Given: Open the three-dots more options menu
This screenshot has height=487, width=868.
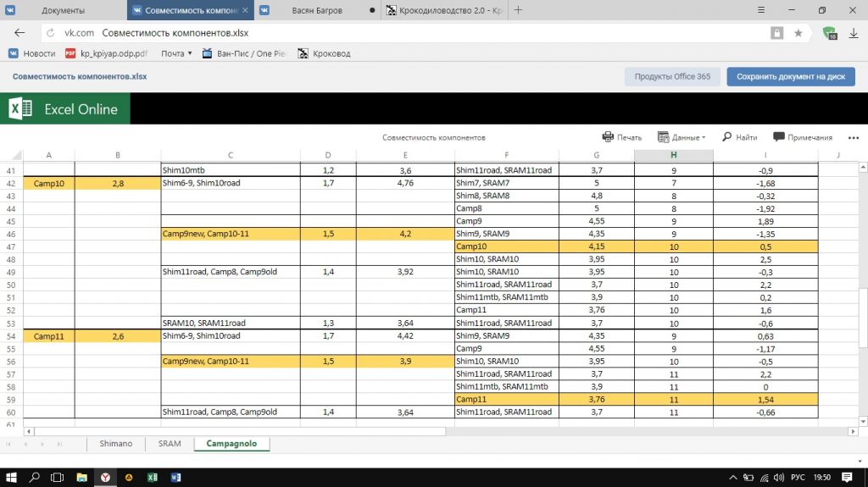Looking at the screenshot, I should (853, 137).
